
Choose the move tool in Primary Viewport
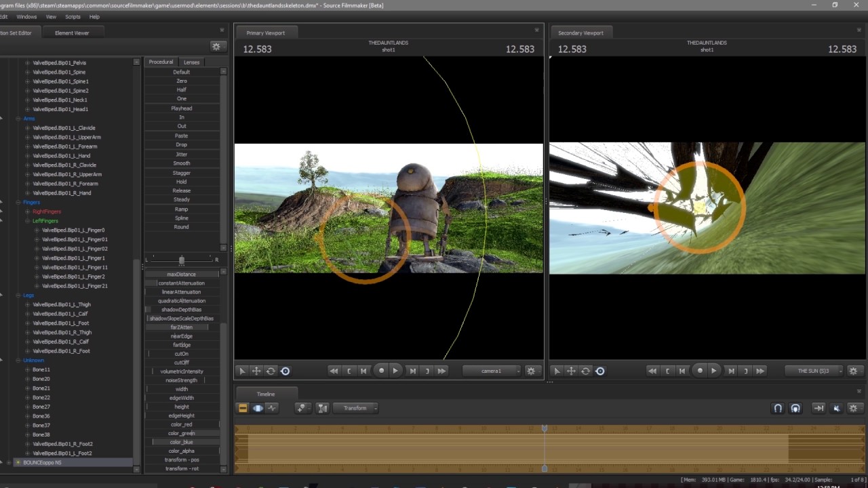tap(256, 371)
